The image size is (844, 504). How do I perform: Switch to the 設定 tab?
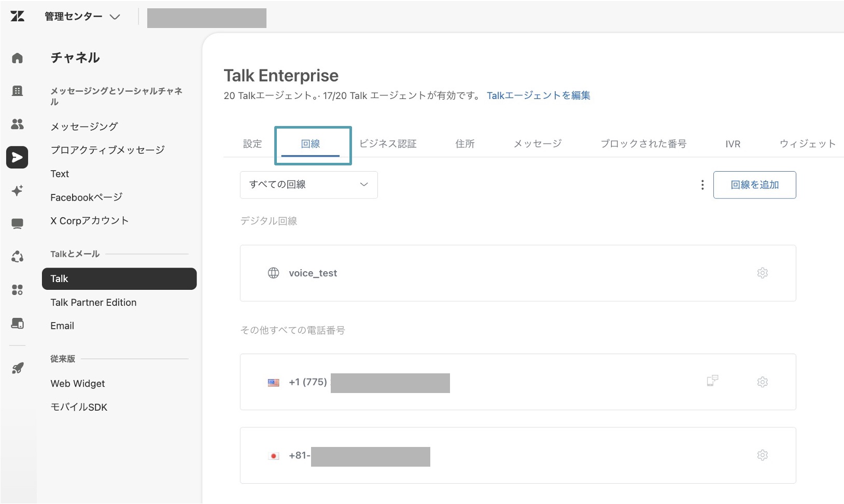(x=252, y=144)
